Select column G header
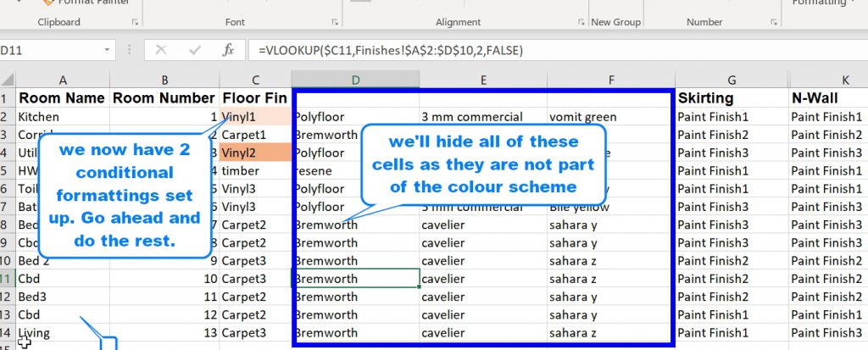Screen dimensions: 868x350 point(732,80)
